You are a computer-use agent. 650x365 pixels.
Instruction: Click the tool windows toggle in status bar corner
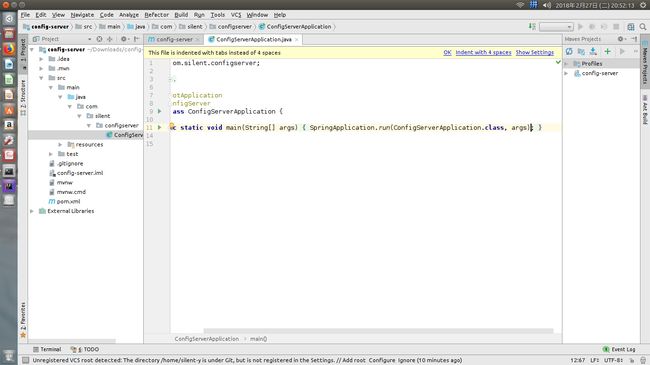25,360
